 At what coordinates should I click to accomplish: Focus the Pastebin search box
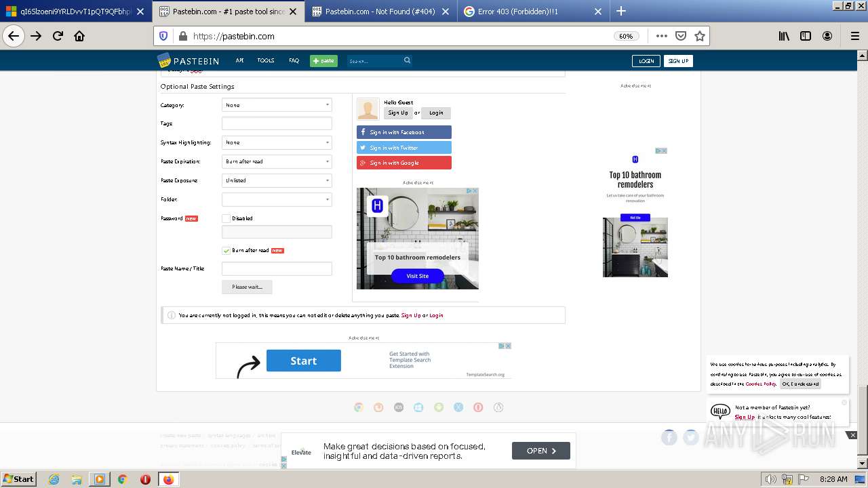coord(374,61)
